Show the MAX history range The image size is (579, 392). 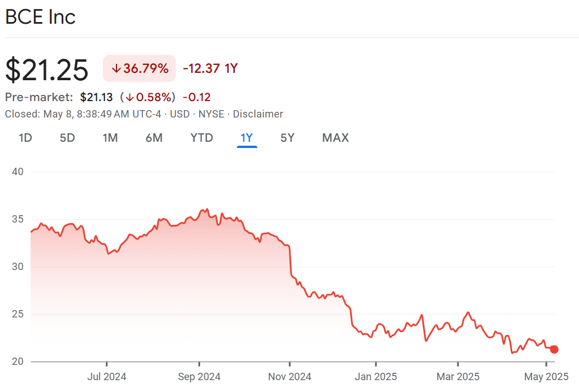(x=335, y=138)
